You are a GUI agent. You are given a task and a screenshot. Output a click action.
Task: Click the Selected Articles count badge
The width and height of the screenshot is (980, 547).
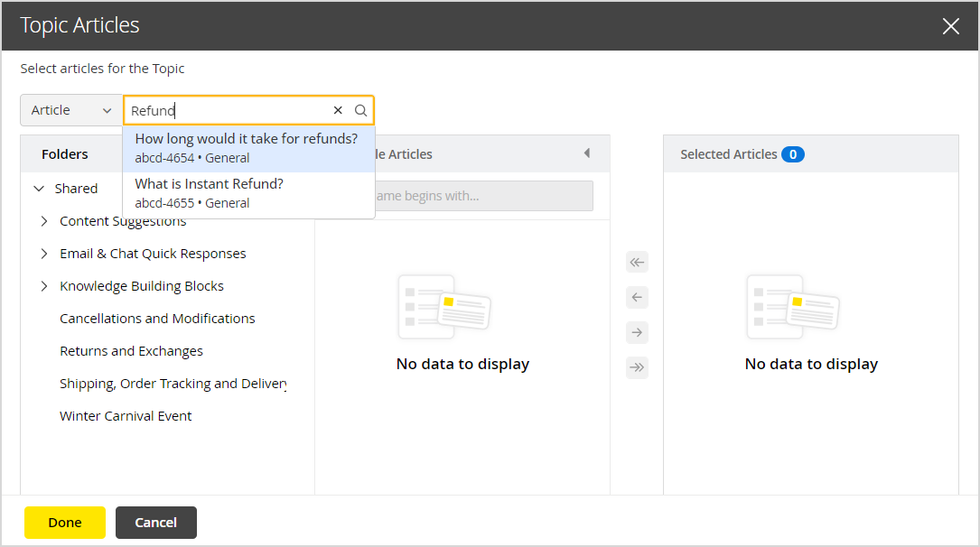point(793,153)
